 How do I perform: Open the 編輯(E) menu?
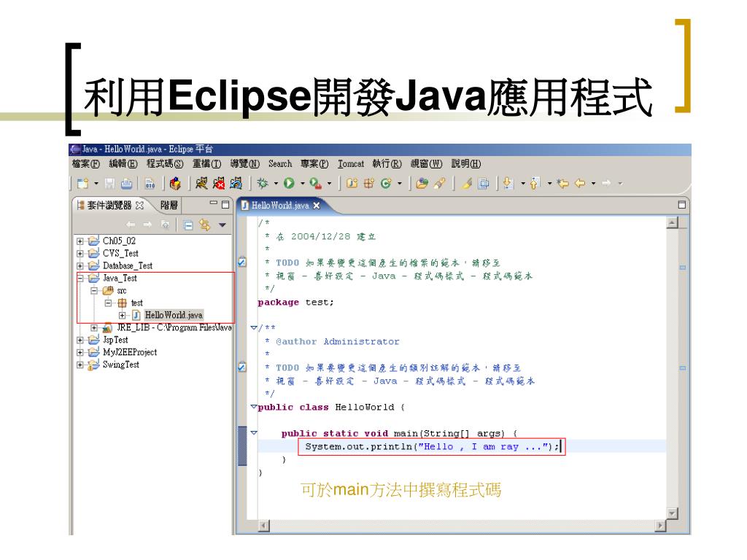pyautogui.click(x=123, y=164)
